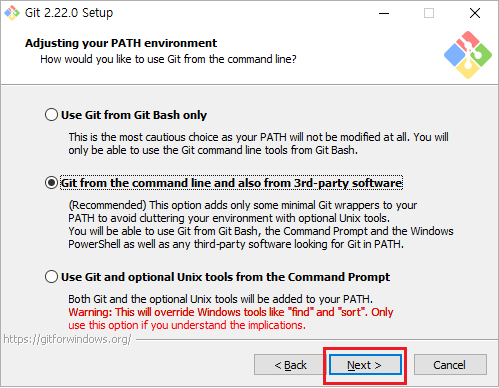The height and width of the screenshot is (388, 499).
Task: Click the Git 2.22.0 Setup title text
Action: click(x=69, y=13)
